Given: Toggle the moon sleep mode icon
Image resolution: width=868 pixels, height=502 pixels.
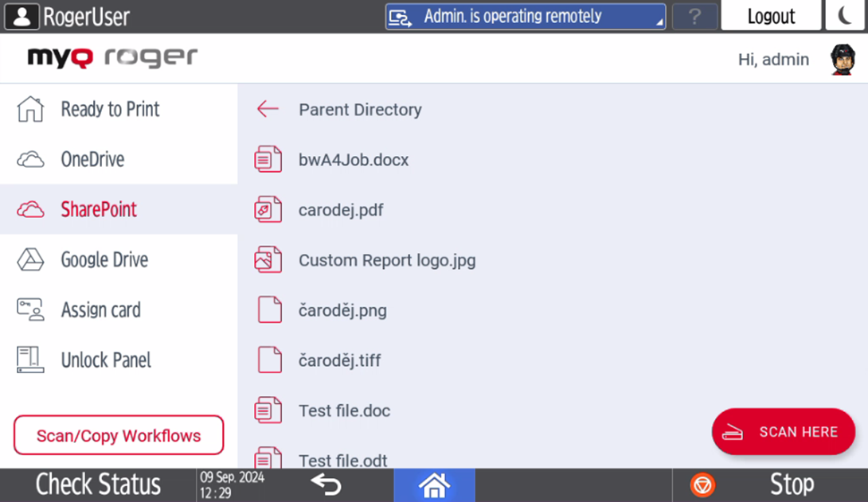Looking at the screenshot, I should 845,16.
